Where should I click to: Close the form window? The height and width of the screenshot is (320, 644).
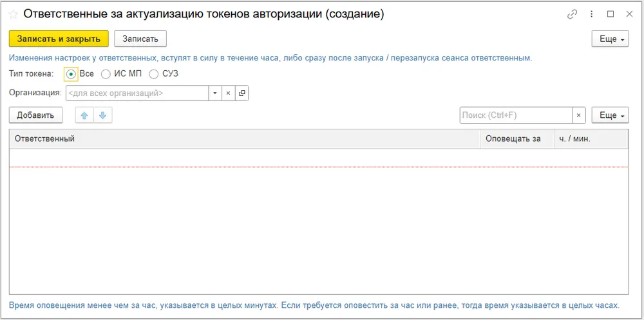[629, 14]
